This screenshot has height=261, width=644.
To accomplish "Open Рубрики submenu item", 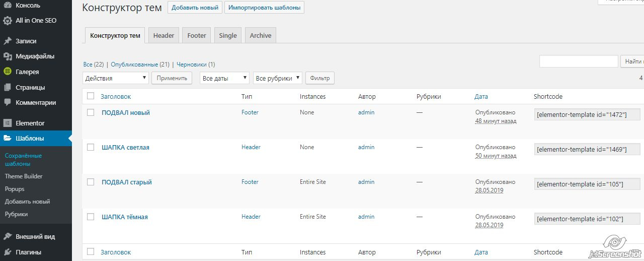I will 16,214.
